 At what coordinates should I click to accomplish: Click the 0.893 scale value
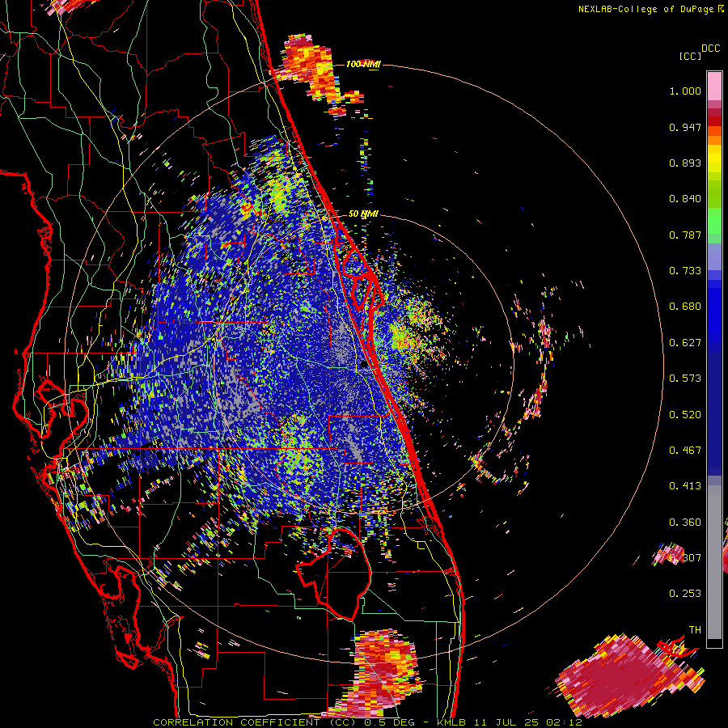(x=685, y=163)
